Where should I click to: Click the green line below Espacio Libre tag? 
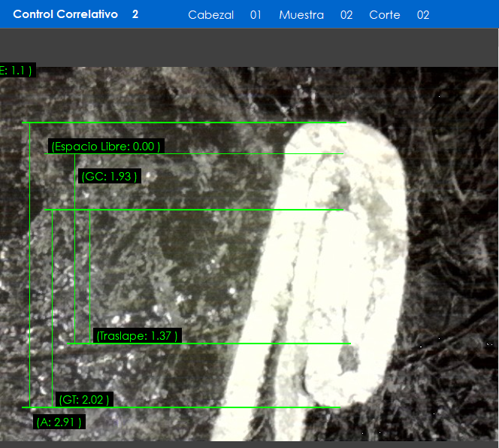click(x=225, y=153)
